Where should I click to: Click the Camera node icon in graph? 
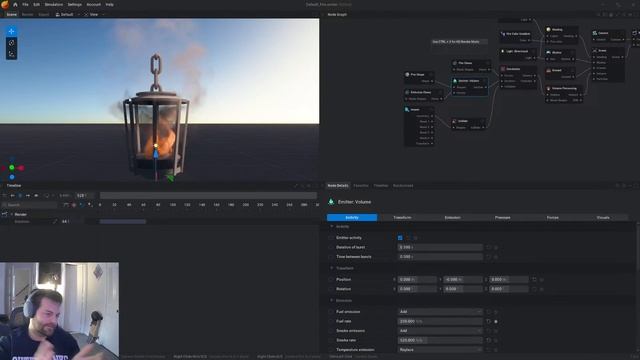(x=595, y=33)
